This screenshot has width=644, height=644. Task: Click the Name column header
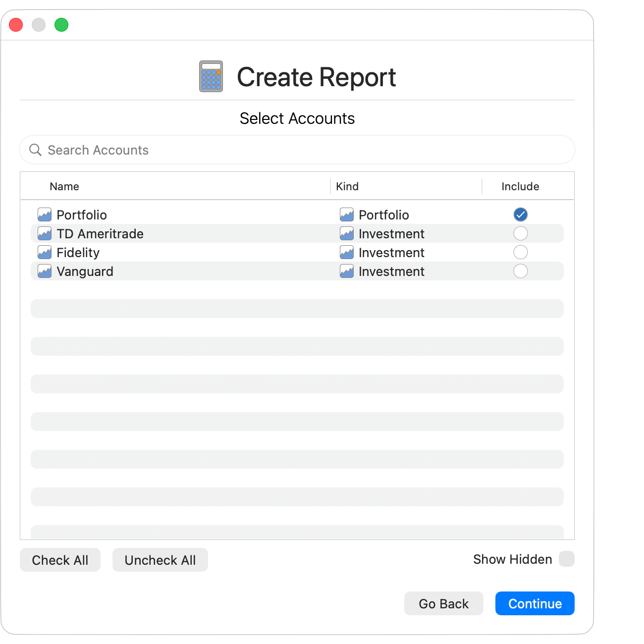(64, 186)
